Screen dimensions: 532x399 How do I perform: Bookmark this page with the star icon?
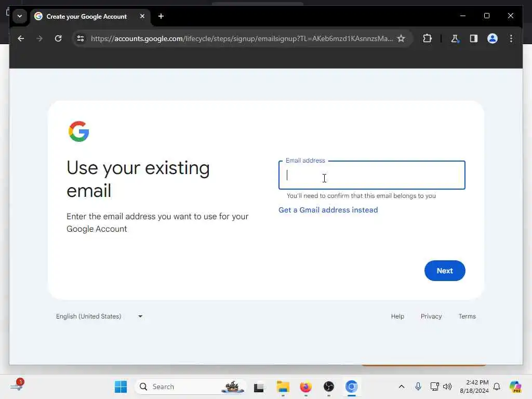[x=401, y=38]
